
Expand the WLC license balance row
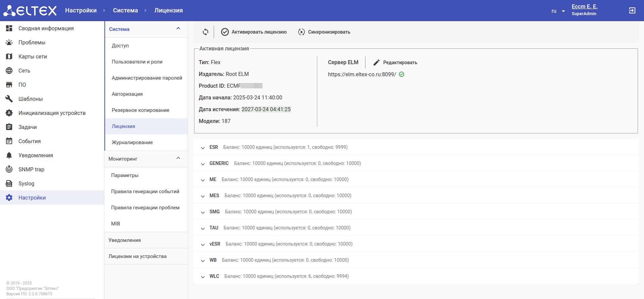[x=203, y=276]
